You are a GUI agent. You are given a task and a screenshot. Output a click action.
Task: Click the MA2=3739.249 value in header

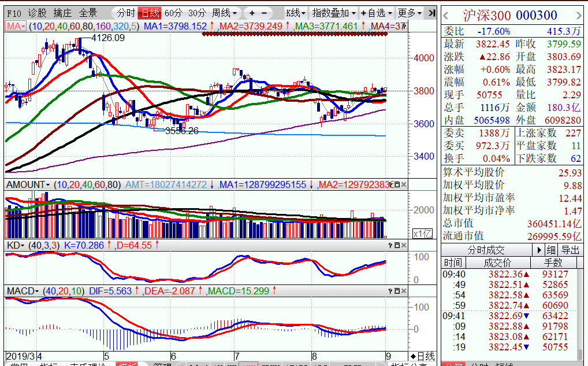(x=251, y=26)
